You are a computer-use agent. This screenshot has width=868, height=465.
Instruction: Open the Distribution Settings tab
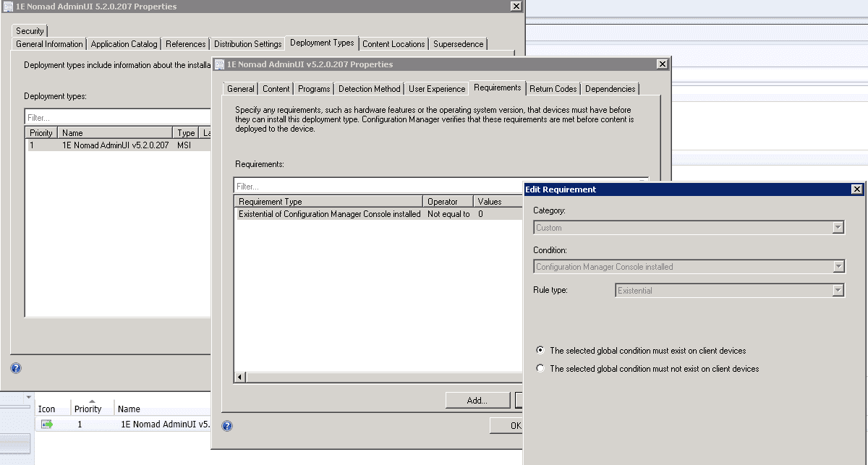pyautogui.click(x=248, y=44)
